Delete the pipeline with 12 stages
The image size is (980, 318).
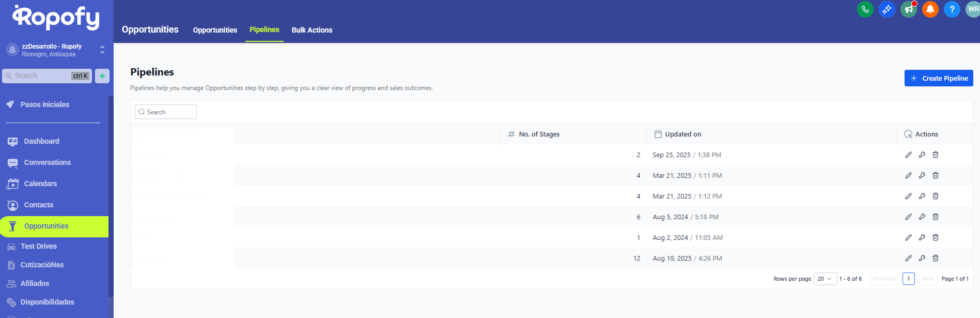pos(935,258)
